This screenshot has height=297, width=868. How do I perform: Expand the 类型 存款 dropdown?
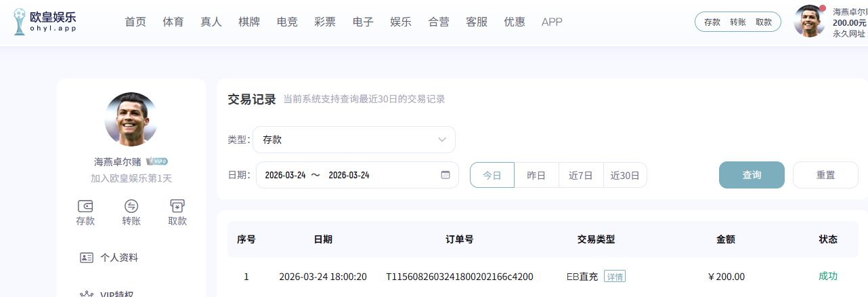point(354,140)
